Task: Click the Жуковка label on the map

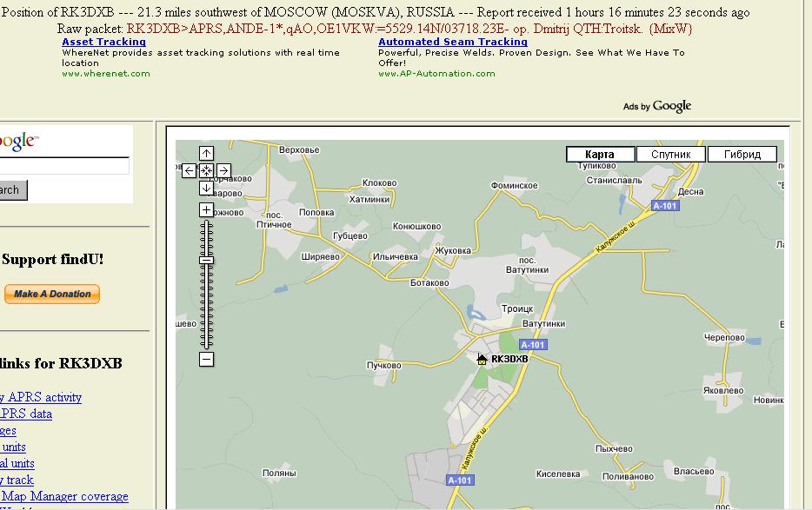Action: (453, 250)
